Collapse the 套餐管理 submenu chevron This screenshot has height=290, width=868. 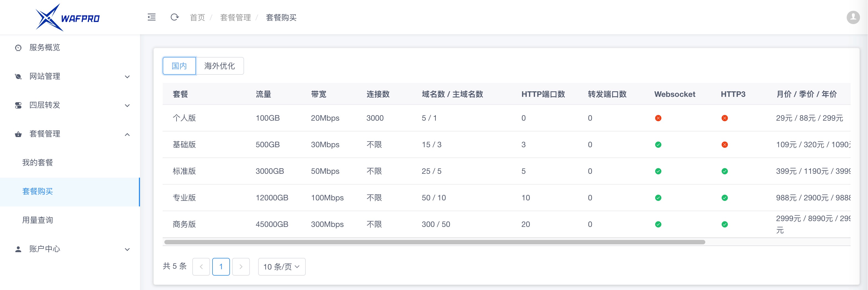(127, 134)
